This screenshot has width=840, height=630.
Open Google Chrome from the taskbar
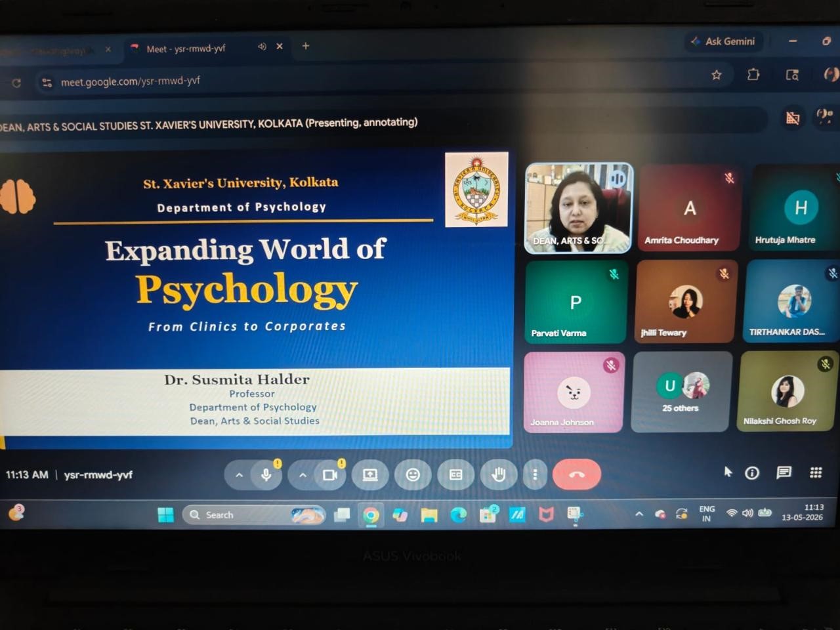pos(371,515)
